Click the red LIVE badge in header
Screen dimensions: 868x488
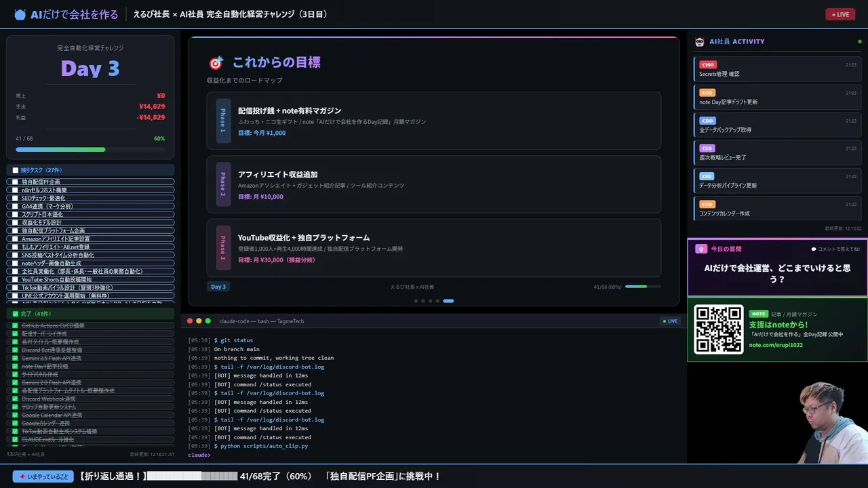(x=840, y=14)
